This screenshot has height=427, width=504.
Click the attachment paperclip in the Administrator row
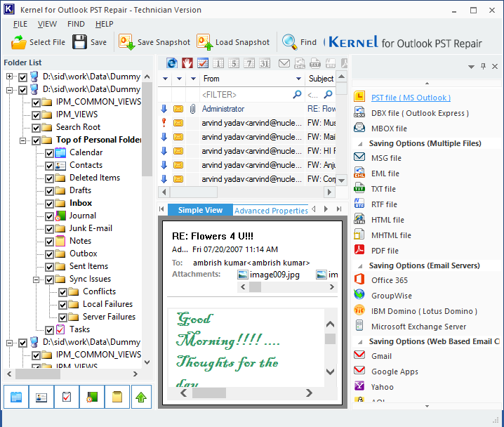pyautogui.click(x=192, y=109)
